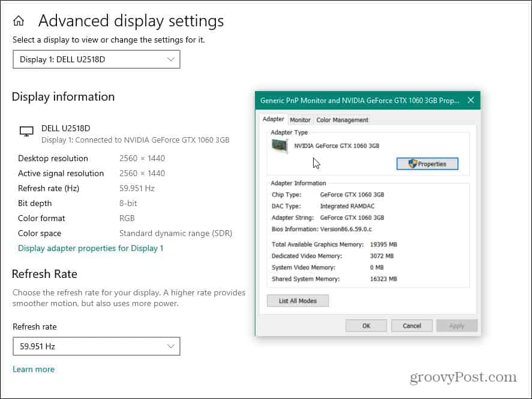Click the graphics card icon under Adapter Type
Screen dimensions: 532x399
(280, 147)
